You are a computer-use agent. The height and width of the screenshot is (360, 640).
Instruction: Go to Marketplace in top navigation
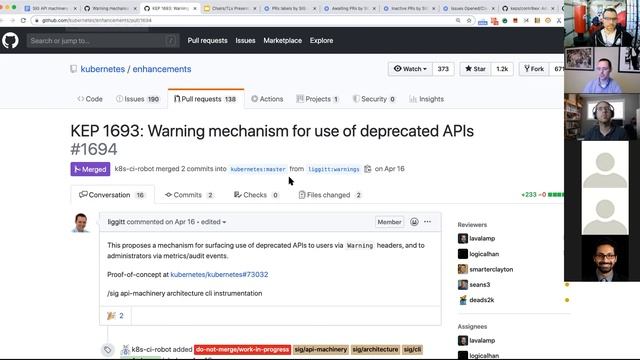pyautogui.click(x=282, y=40)
